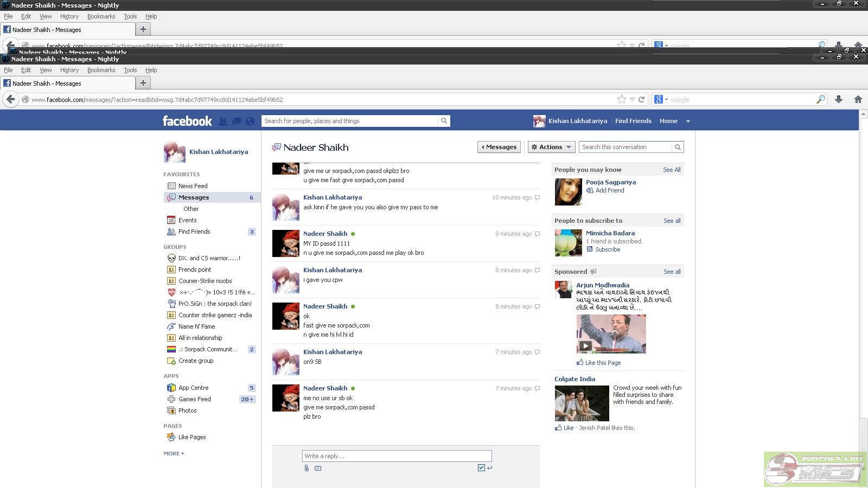This screenshot has height=488, width=868.
Task: Go back using the Messages button
Action: pyautogui.click(x=499, y=147)
